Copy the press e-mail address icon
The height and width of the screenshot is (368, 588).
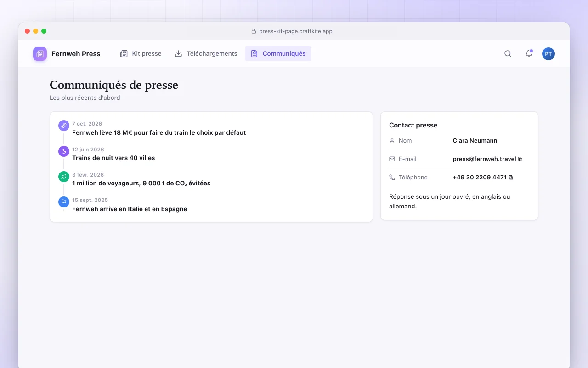[520, 159]
